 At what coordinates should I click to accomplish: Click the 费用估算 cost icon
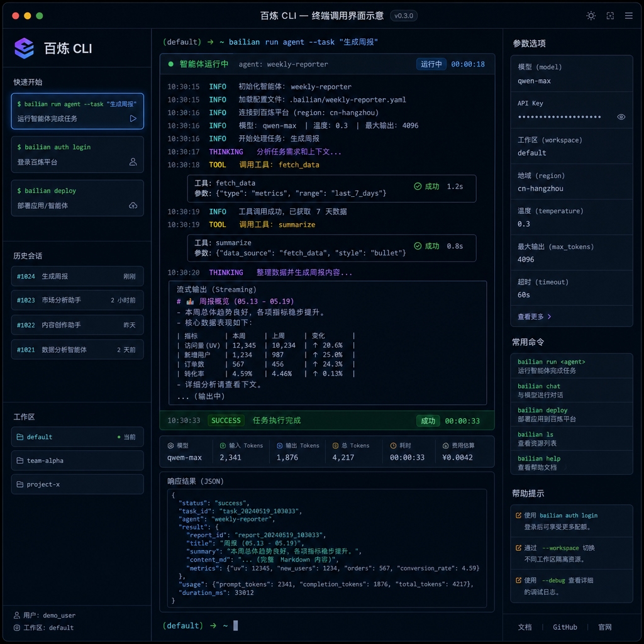(446, 446)
